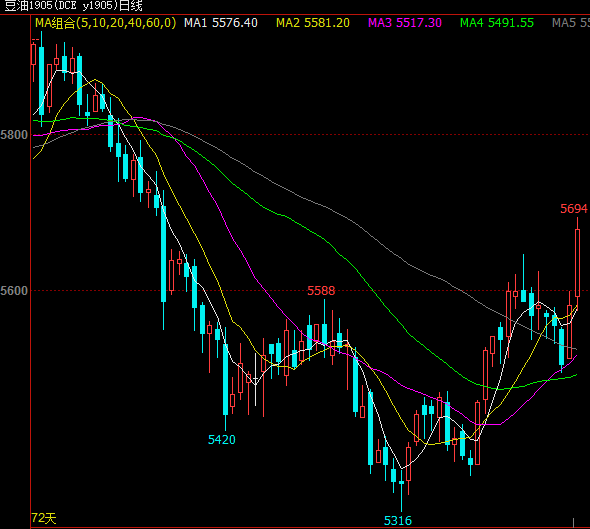Click the red dashed 5800 gridline
This screenshot has height=529, width=590.
tap(309, 134)
